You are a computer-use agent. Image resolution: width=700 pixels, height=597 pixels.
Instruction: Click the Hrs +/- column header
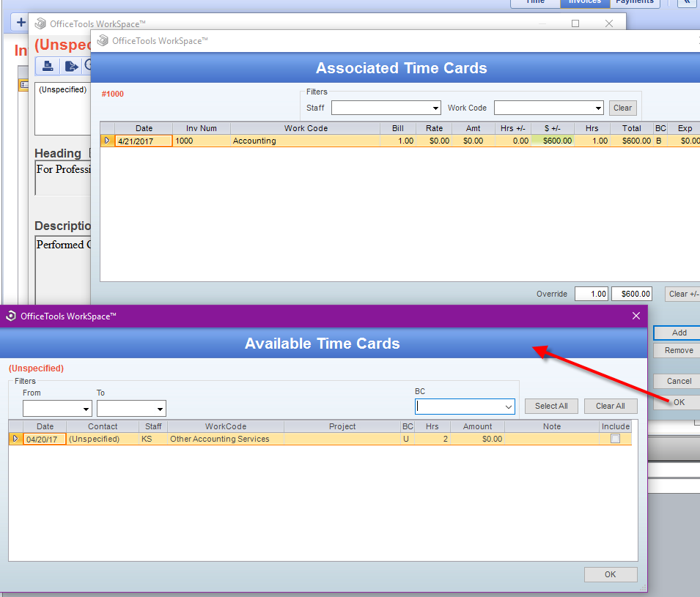512,128
